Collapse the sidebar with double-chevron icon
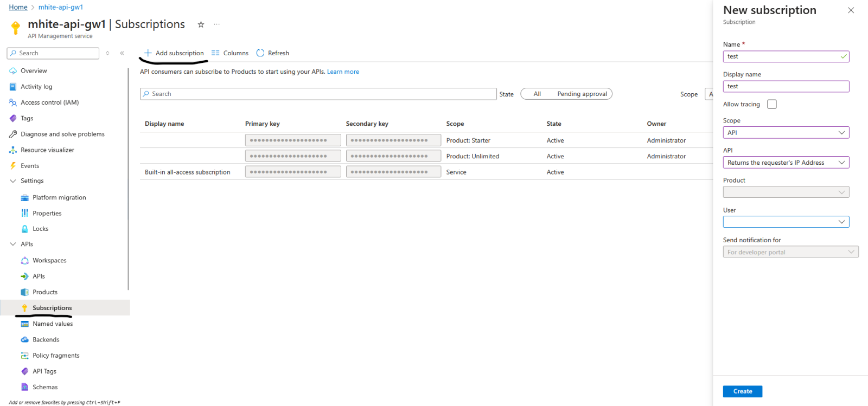Image resolution: width=868 pixels, height=406 pixels. pyautogui.click(x=122, y=53)
